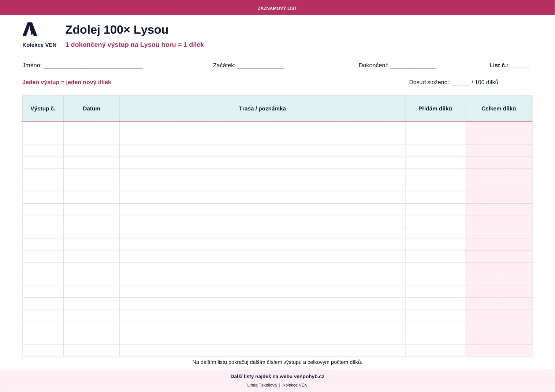Click the ZÁZNAMOVÝ LIST header text

tap(277, 8)
